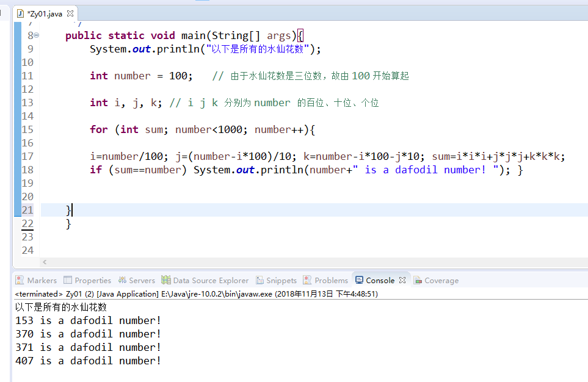
Task: Click the first Chinese console output line
Action: point(61,307)
